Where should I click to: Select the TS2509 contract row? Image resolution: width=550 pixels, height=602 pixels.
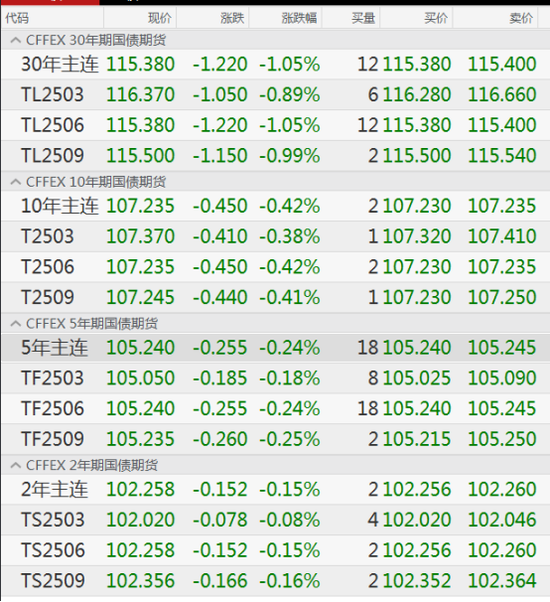point(275,580)
